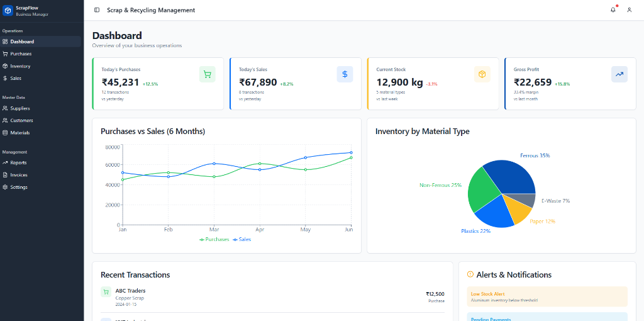Click the Gross Profit ₹22,659 value

coord(533,82)
